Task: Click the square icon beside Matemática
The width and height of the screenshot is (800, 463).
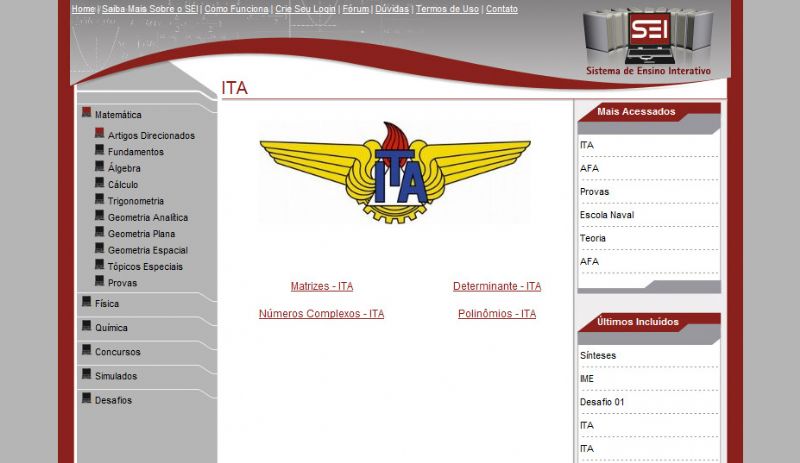Action: tap(86, 112)
